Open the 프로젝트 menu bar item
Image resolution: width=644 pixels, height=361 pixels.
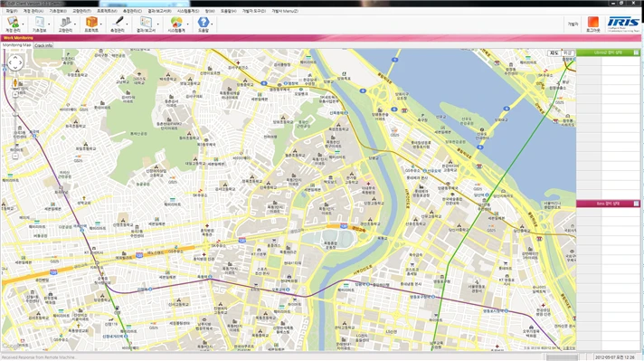pos(107,11)
